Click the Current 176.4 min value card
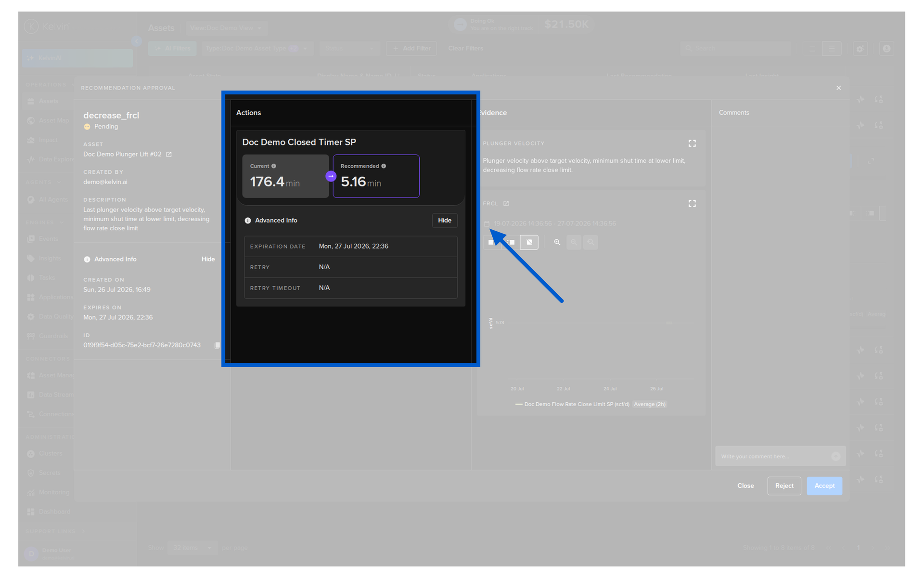The image size is (924, 578). [285, 176]
